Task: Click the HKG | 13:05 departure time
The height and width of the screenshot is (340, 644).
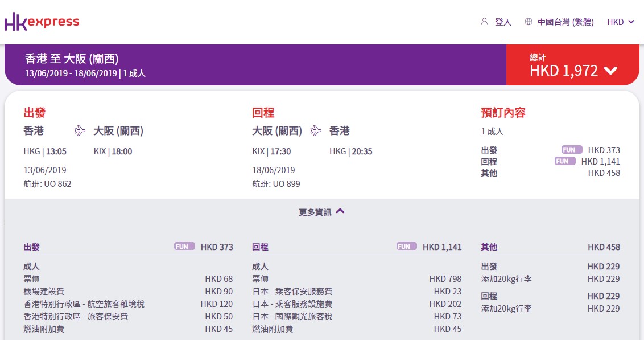Action: point(45,151)
